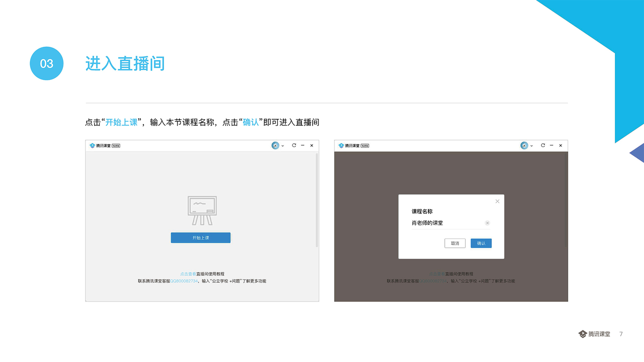Click the whiteboard easel icon in left window
The width and height of the screenshot is (644, 362).
coord(202,211)
